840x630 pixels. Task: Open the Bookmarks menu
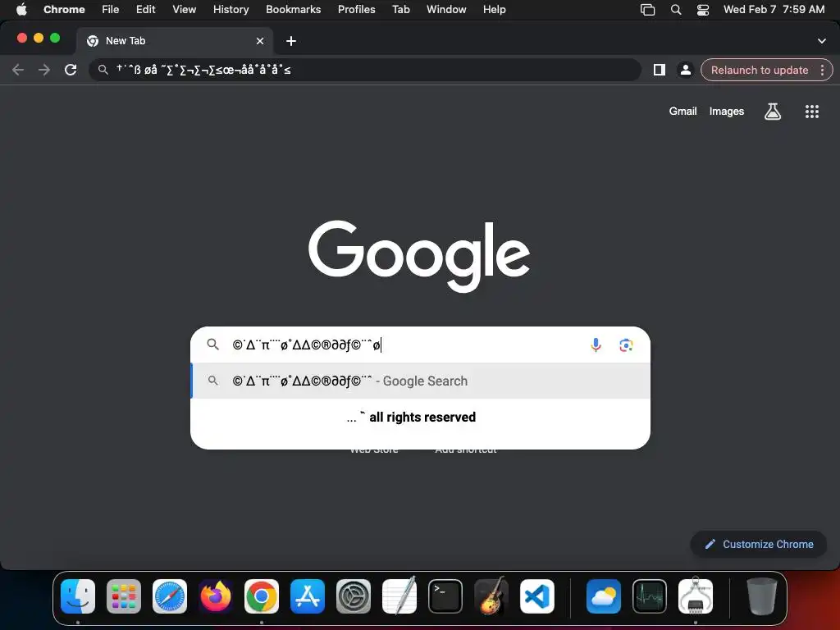click(x=293, y=9)
